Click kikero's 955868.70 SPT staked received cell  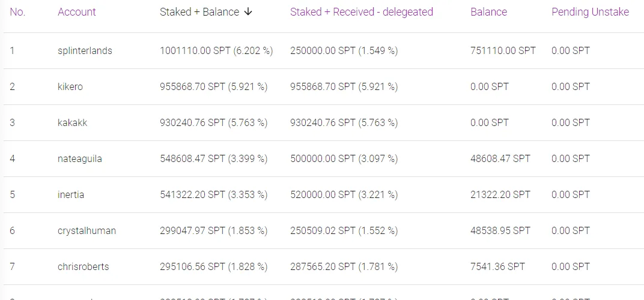point(344,87)
